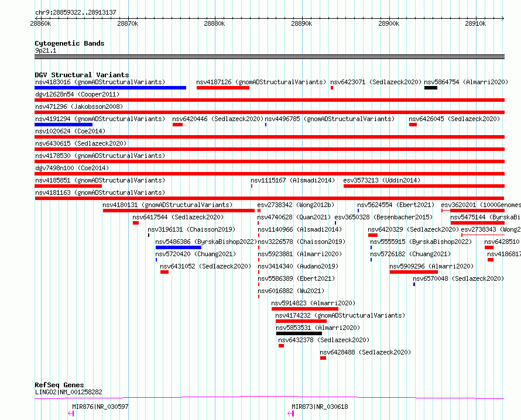Click the esv3620201 variant label
The width and height of the screenshot is (521, 420).
tap(481, 205)
